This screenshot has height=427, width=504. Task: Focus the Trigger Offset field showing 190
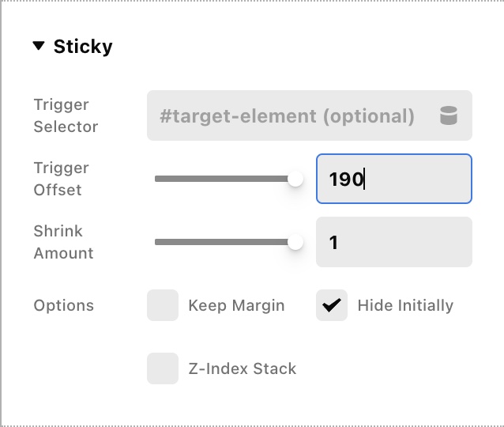(394, 179)
